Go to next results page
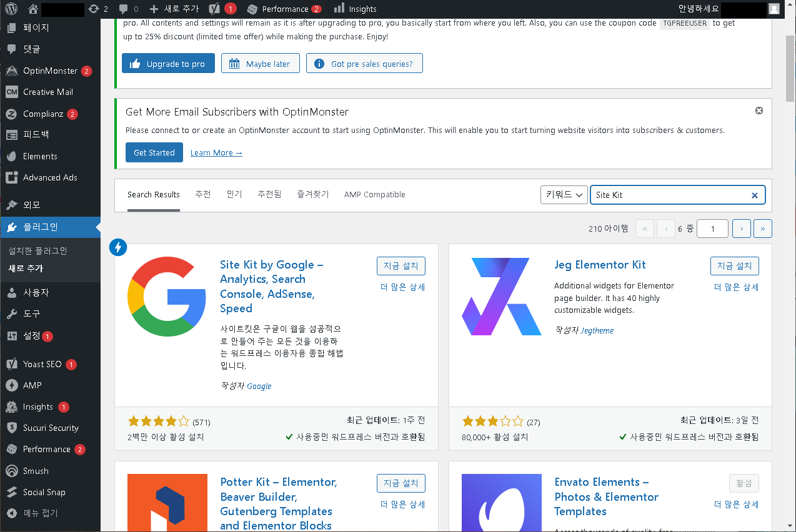Image resolution: width=796 pixels, height=532 pixels. tap(741, 229)
